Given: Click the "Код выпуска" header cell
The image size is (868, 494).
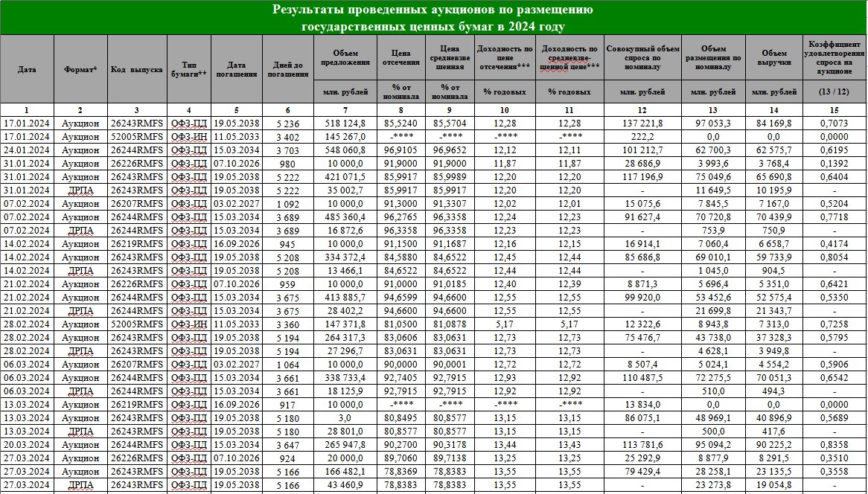Looking at the screenshot, I should 137,69.
